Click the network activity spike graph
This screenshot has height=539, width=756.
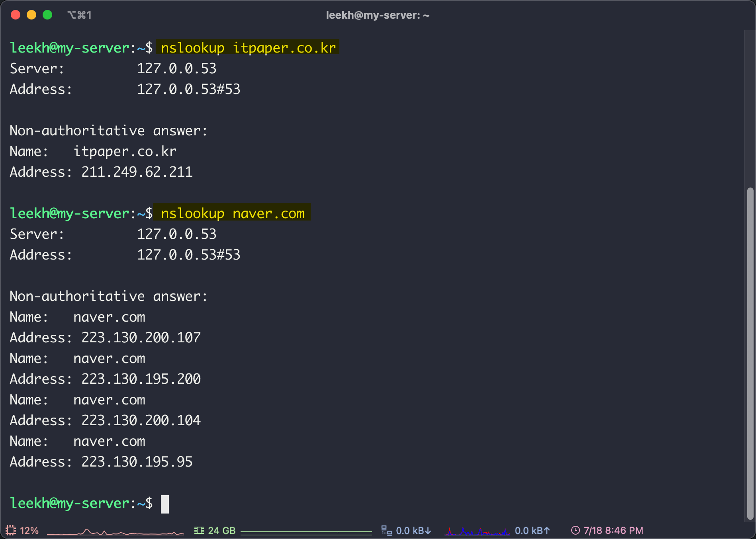tap(477, 531)
